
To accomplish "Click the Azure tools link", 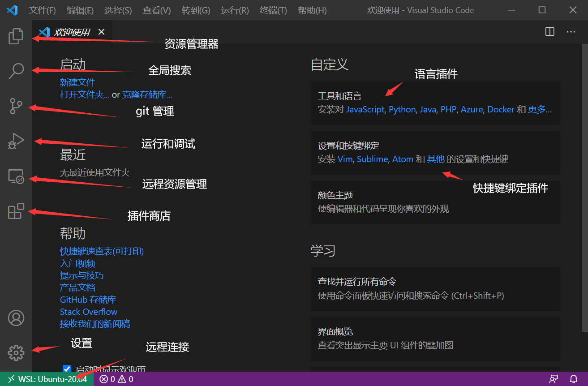I will coord(472,109).
